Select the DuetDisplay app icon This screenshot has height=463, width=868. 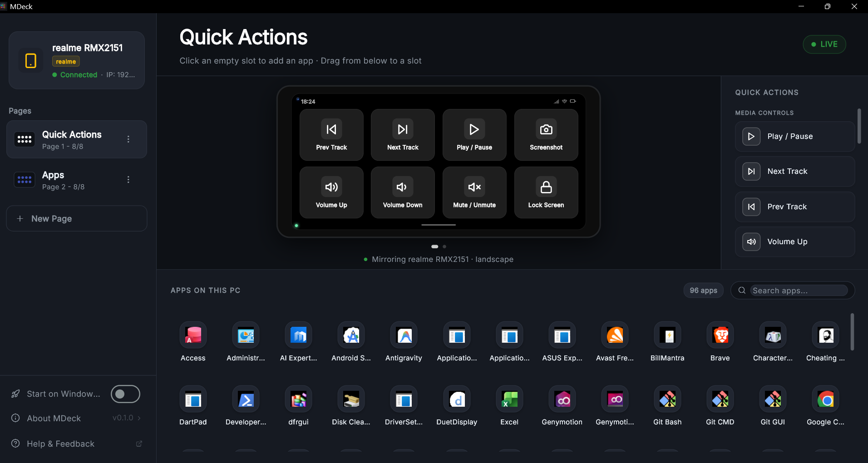(x=457, y=399)
